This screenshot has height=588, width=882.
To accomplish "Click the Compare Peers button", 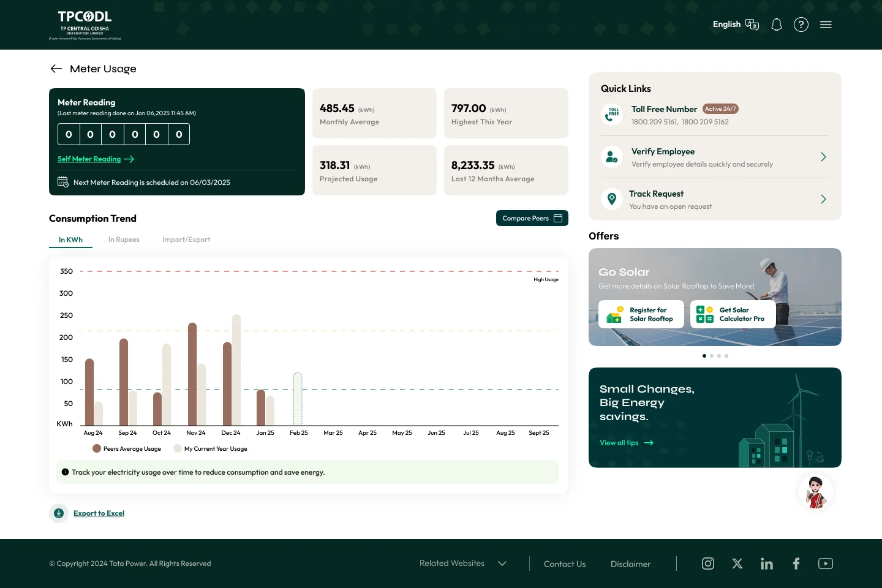I will (x=532, y=218).
